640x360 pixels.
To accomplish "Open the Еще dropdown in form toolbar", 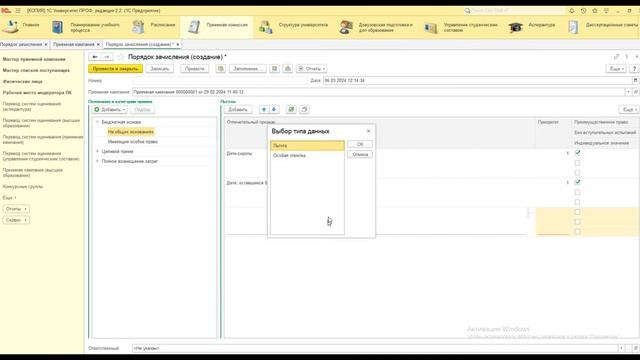I will [616, 69].
